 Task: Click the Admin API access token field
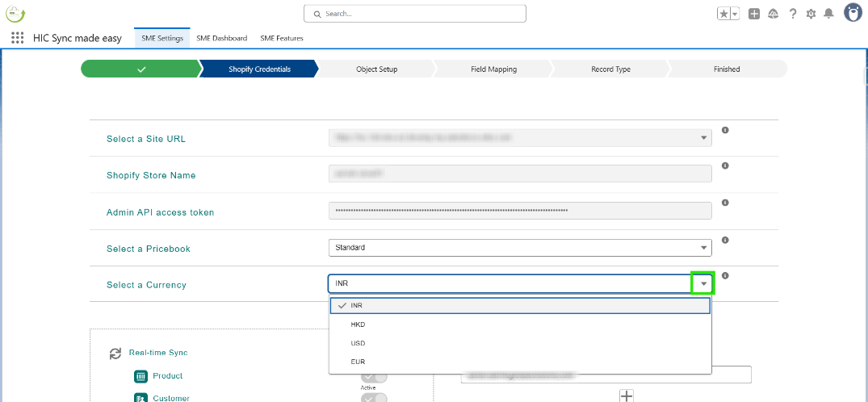[520, 211]
